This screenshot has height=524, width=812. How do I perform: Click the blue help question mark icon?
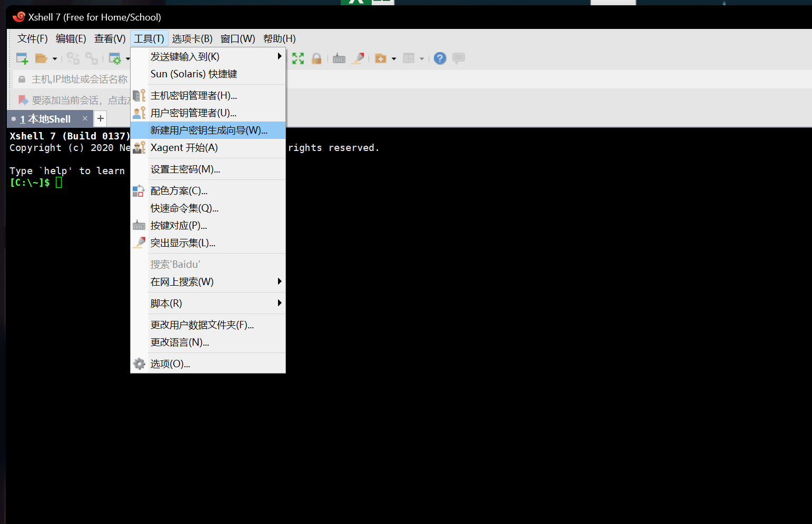pyautogui.click(x=440, y=58)
